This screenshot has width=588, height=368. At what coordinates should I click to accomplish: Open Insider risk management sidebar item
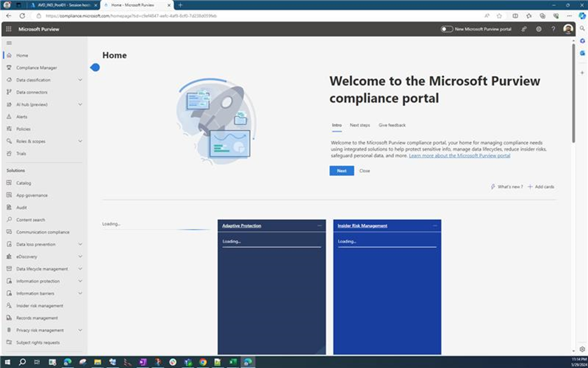(39, 306)
